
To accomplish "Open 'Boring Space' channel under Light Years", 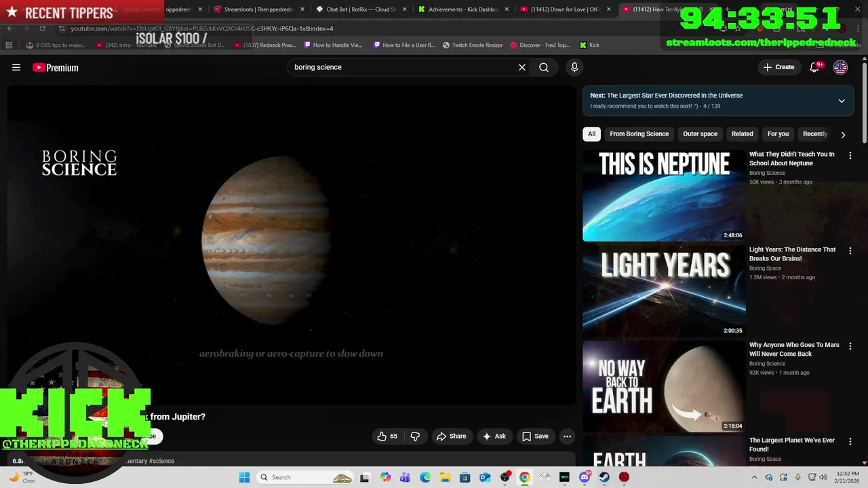I will (x=765, y=268).
